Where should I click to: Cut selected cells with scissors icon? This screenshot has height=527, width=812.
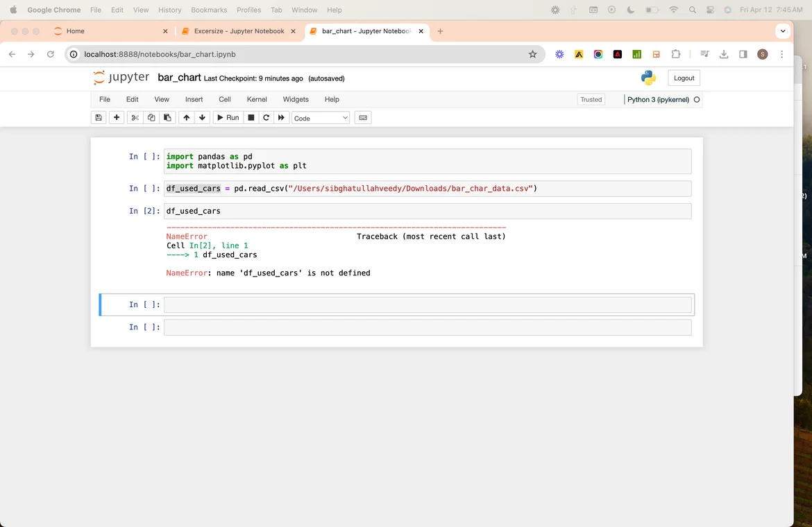click(x=135, y=118)
